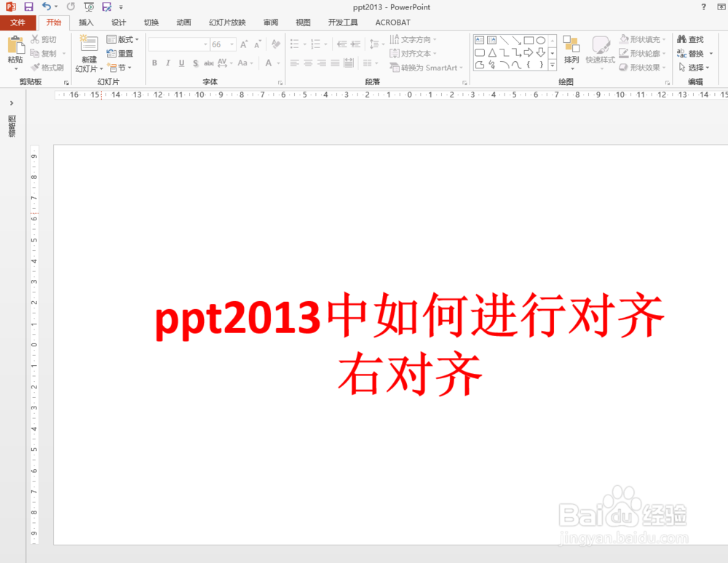This screenshot has width=728, height=563.
Task: Decrease list indent level icon
Action: (342, 44)
